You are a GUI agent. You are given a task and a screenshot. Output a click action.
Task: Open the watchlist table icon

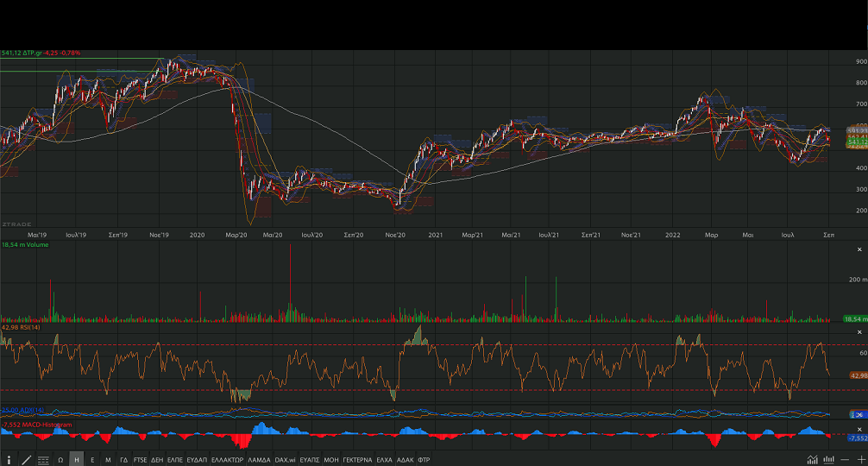pyautogui.click(x=43, y=460)
